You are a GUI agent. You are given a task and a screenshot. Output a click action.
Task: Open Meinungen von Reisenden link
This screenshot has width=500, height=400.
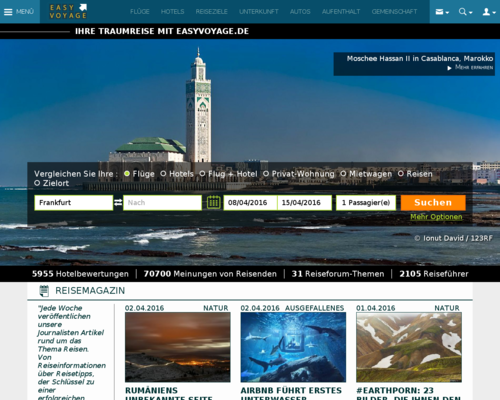(x=210, y=274)
